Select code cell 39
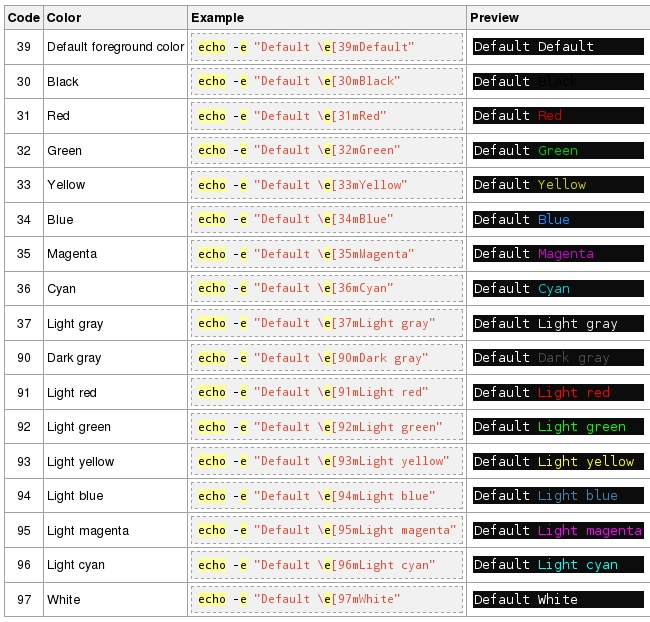650x622 pixels. click(x=24, y=47)
